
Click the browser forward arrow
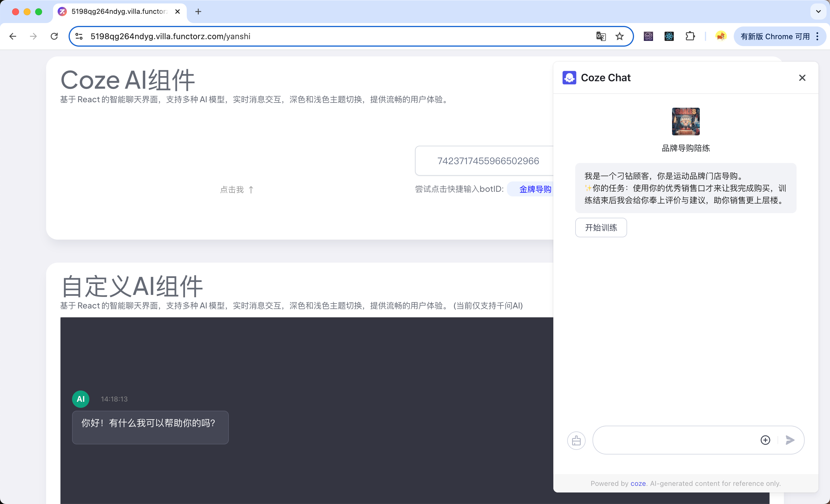tap(33, 36)
